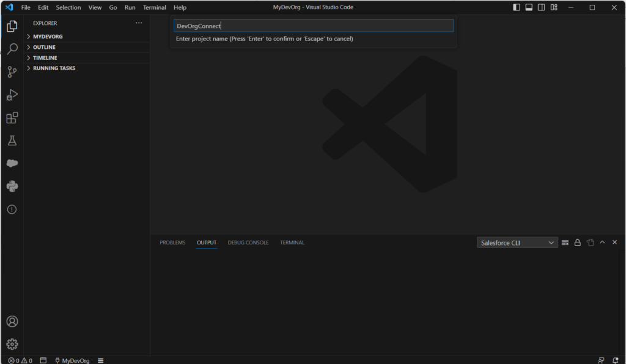Click the project name input field
Screen dimensions: 626x364
[x=313, y=26]
